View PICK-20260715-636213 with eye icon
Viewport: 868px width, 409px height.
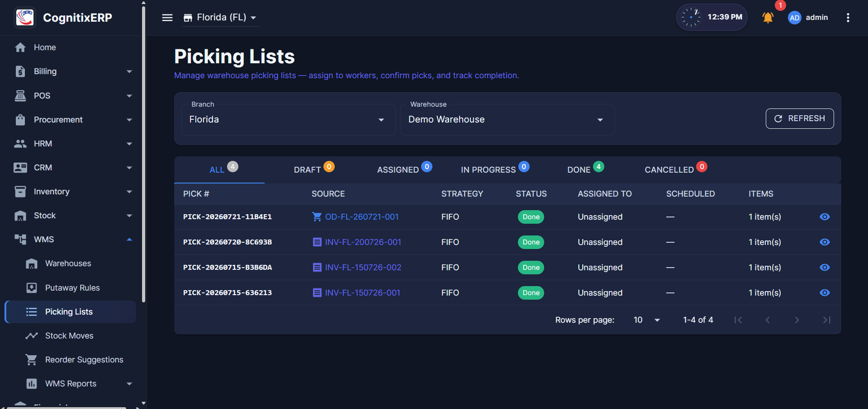[825, 293]
